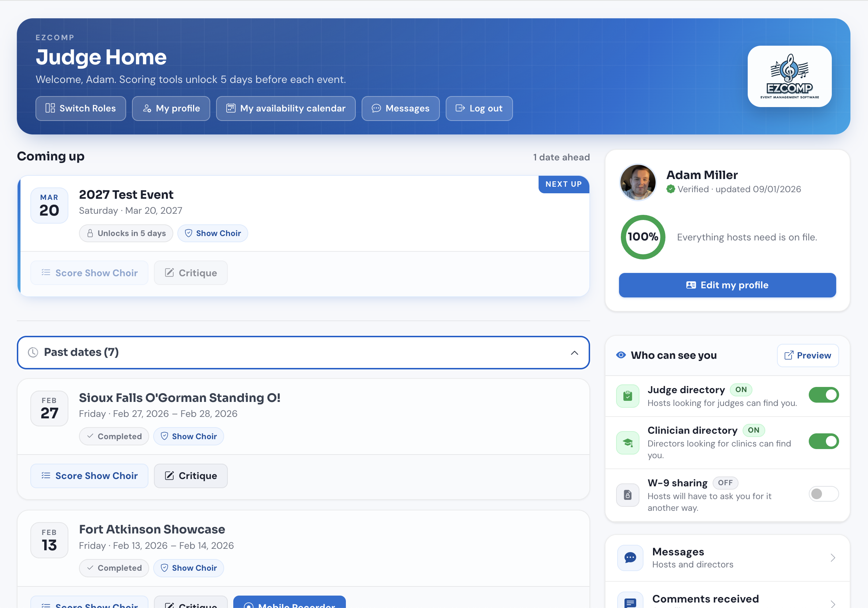Open My profile from the header
Viewport: 868px width, 608px height.
(171, 109)
